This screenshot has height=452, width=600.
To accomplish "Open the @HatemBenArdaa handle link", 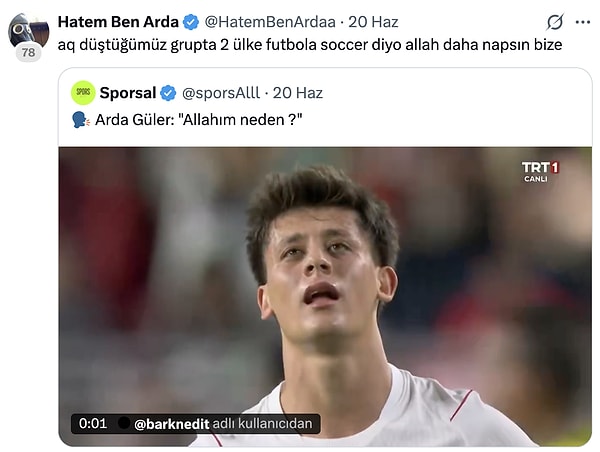I will [x=270, y=22].
